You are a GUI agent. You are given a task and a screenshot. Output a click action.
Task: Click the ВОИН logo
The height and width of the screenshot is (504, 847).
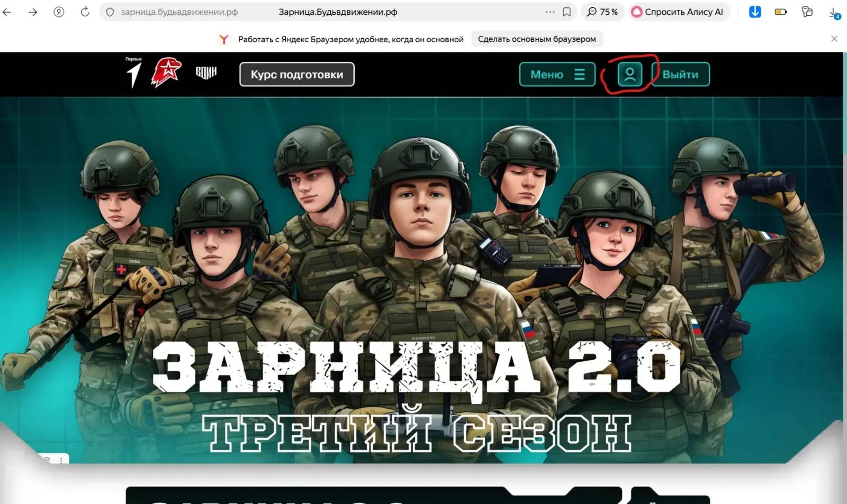(206, 72)
